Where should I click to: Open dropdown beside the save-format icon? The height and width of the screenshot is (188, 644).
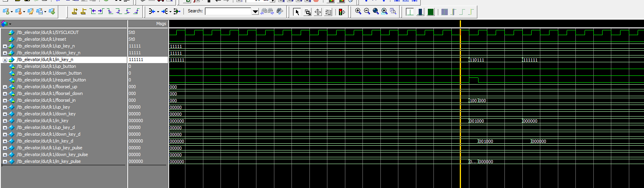click(45, 12)
